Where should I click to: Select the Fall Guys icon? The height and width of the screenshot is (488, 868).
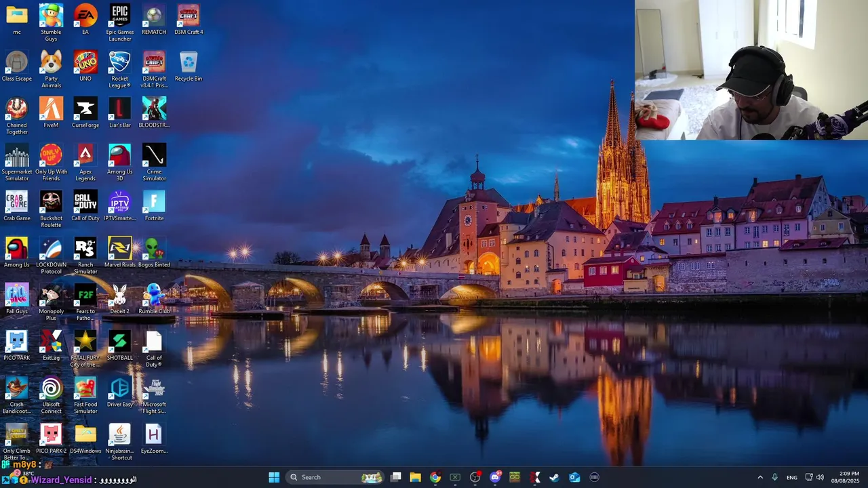coord(17,299)
